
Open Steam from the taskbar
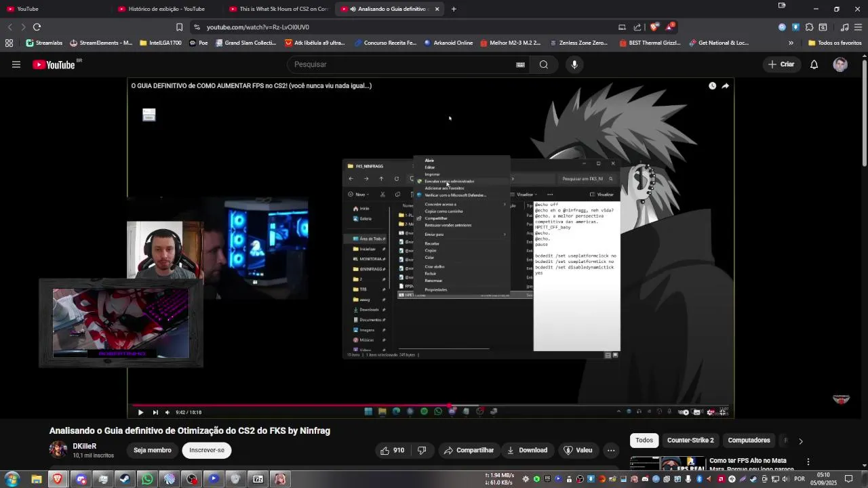pos(125,479)
